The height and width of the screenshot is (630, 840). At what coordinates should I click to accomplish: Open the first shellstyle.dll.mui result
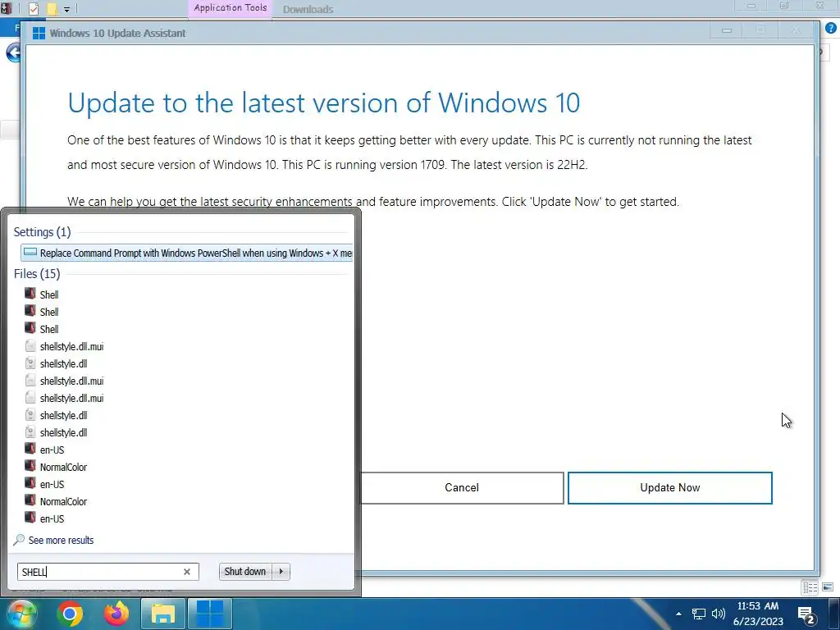(71, 347)
